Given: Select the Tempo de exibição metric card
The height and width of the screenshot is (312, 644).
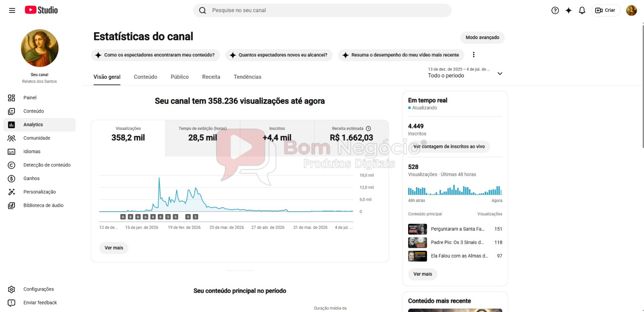Looking at the screenshot, I should pos(203,138).
